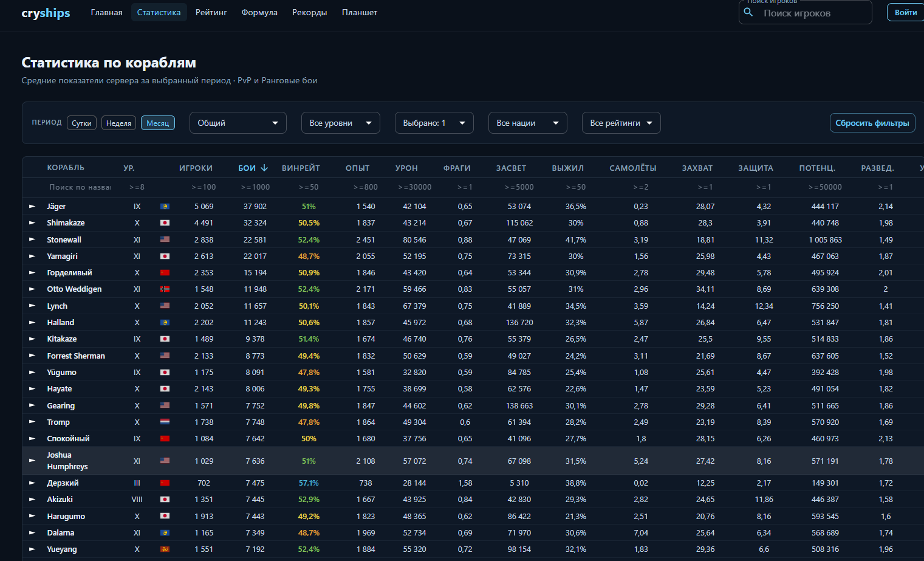Click the Войти button
Image resolution: width=924 pixels, height=561 pixels.
[906, 12]
